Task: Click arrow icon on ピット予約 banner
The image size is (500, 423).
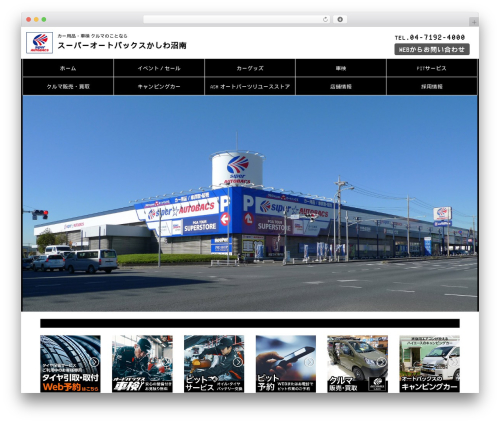Action: pos(309,362)
